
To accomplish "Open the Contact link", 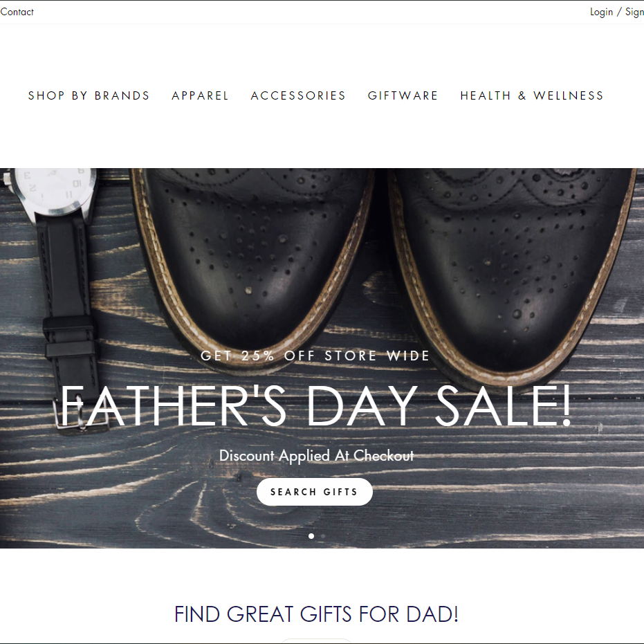I will click(x=17, y=12).
